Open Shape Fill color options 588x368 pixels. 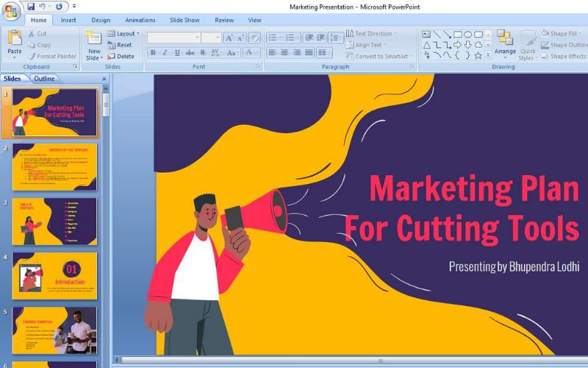click(562, 33)
